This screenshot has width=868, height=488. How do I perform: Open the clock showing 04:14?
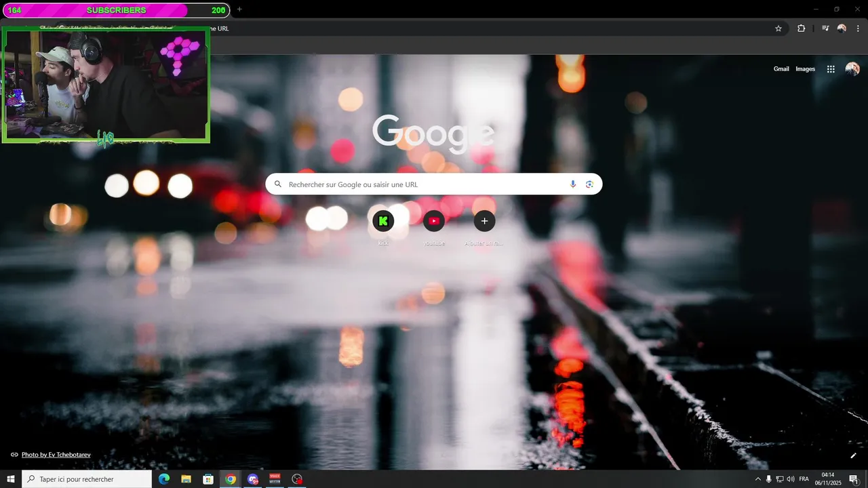pyautogui.click(x=828, y=479)
